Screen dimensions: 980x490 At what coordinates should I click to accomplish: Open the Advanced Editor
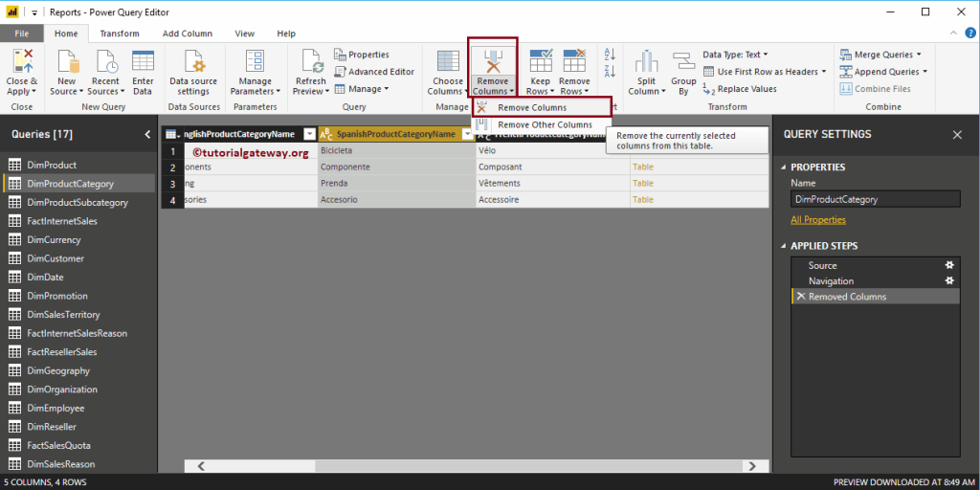[374, 71]
